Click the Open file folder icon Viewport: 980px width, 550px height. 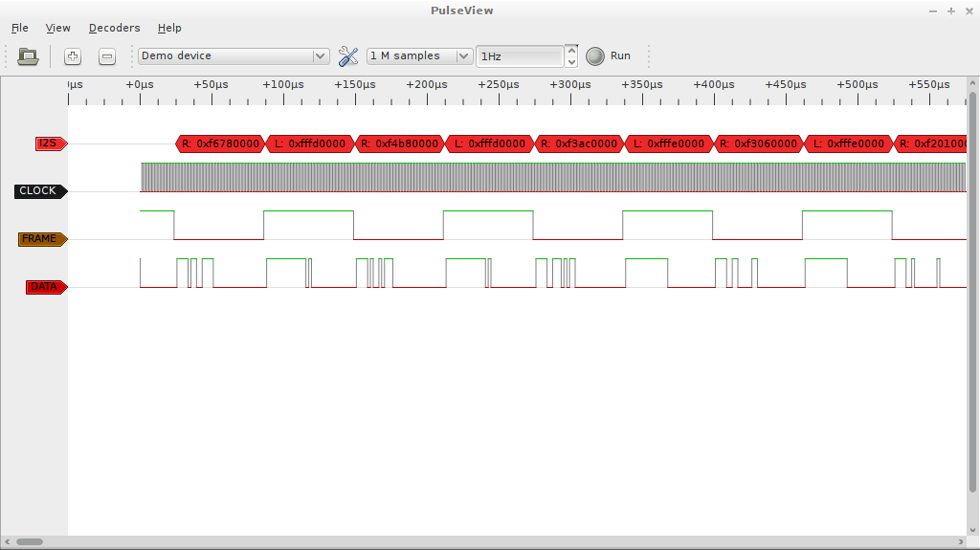pyautogui.click(x=29, y=56)
